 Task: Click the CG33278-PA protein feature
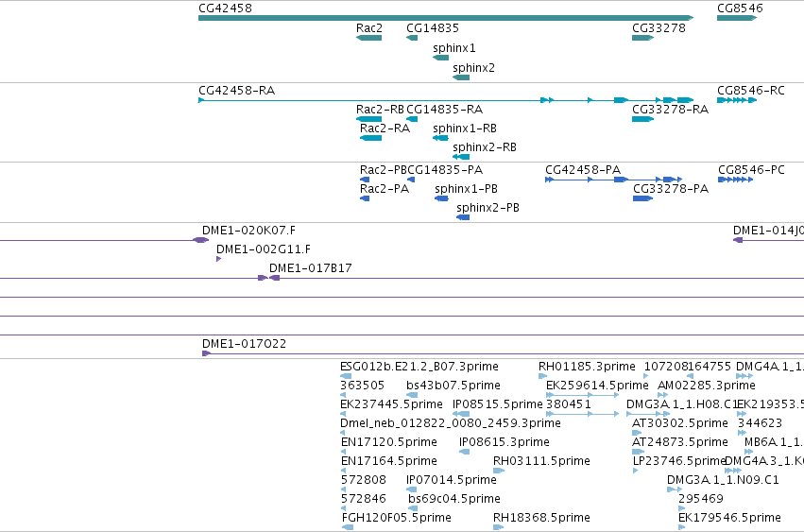(x=643, y=198)
